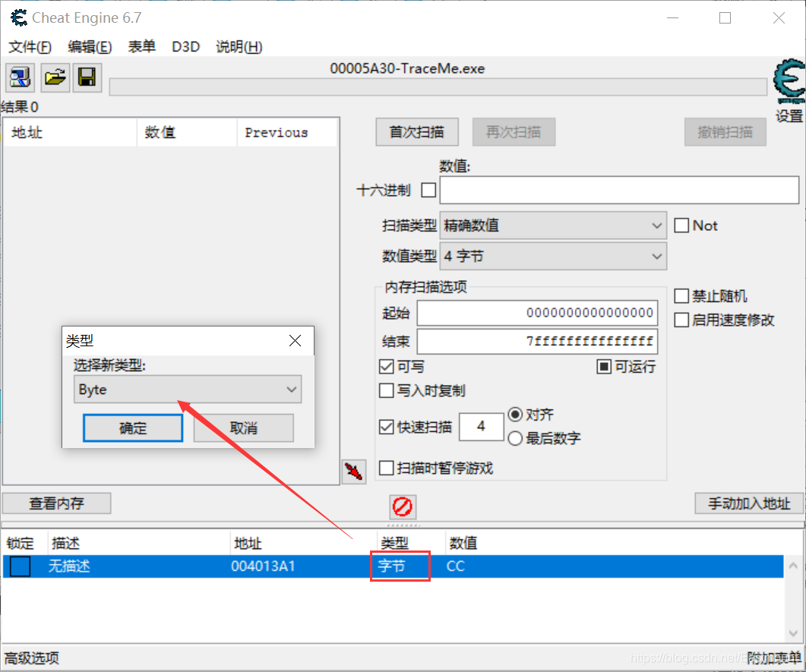
Task: Open the 数值类型 dropdown 4 字节
Action: point(553,257)
